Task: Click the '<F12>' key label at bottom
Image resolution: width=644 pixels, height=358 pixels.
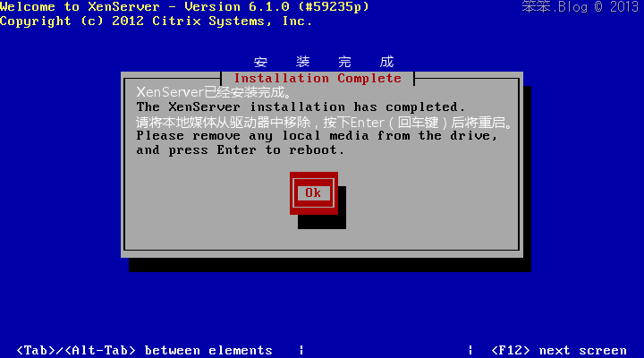Action: point(511,350)
